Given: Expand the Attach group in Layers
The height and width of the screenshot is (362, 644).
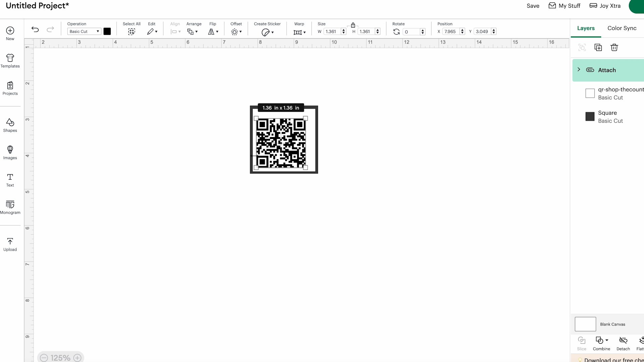Looking at the screenshot, I should (579, 69).
